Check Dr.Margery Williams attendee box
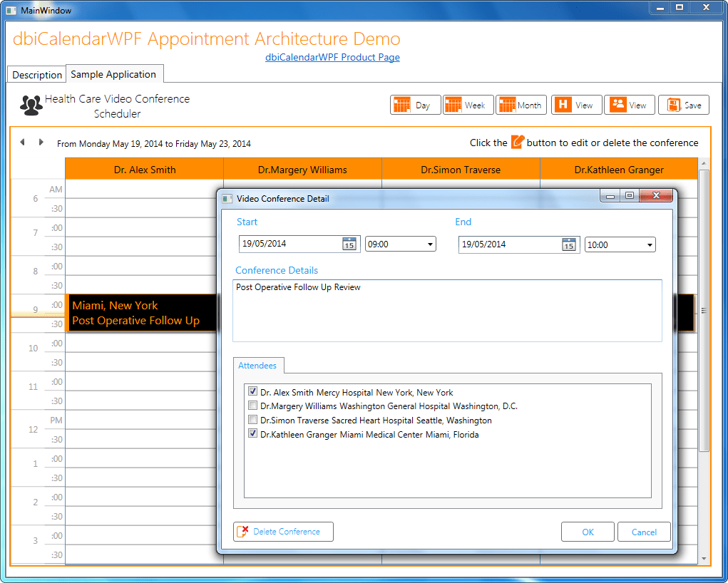The image size is (728, 583). 252,406
